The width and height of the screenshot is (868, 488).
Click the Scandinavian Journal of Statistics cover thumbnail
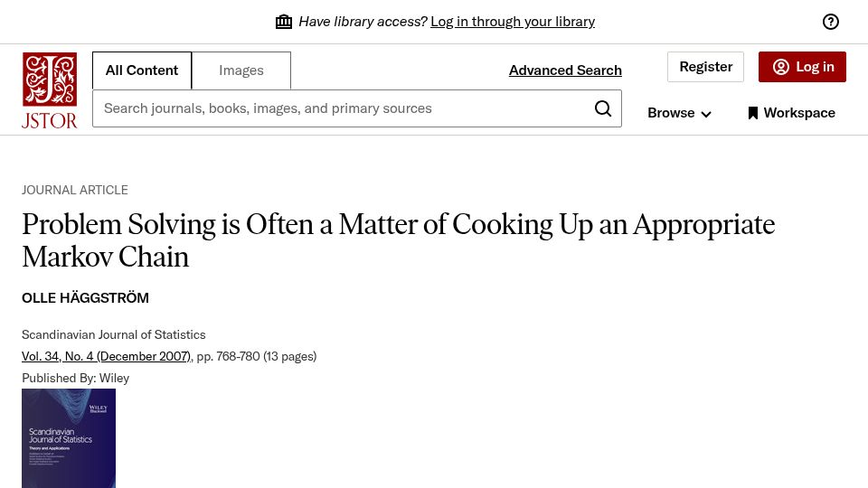69,438
